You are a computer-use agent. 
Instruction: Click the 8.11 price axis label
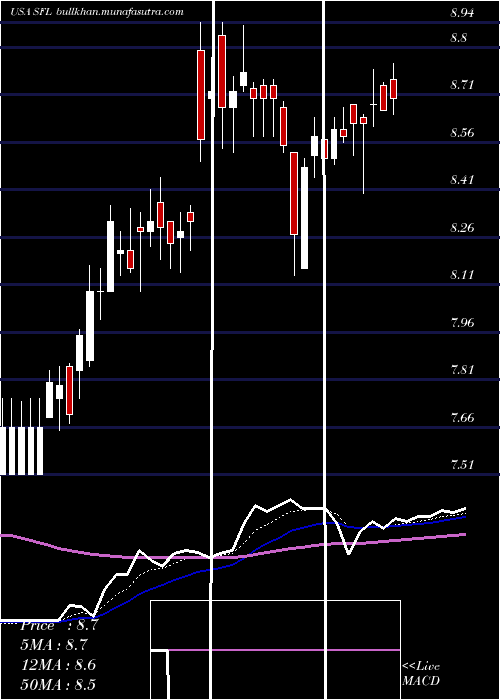(462, 275)
